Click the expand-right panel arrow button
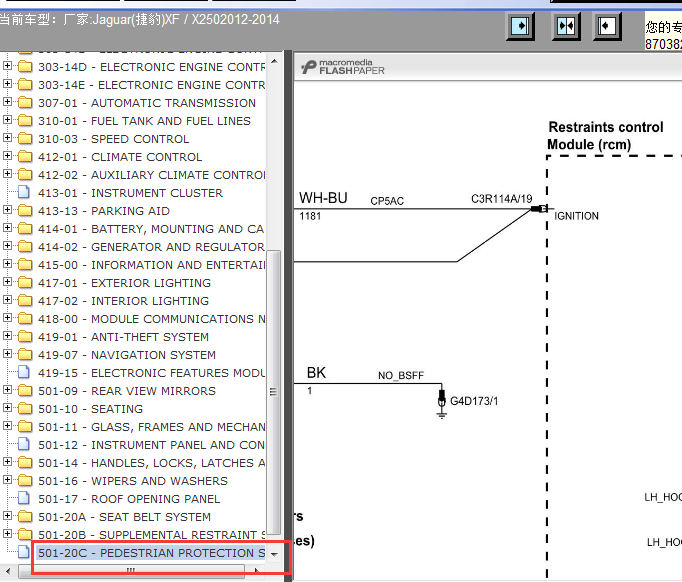 (520, 27)
